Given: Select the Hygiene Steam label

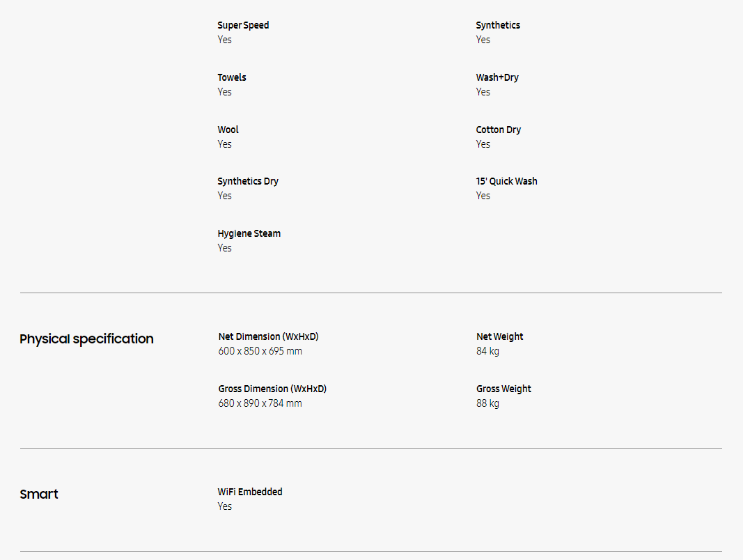Looking at the screenshot, I should pyautogui.click(x=249, y=233).
